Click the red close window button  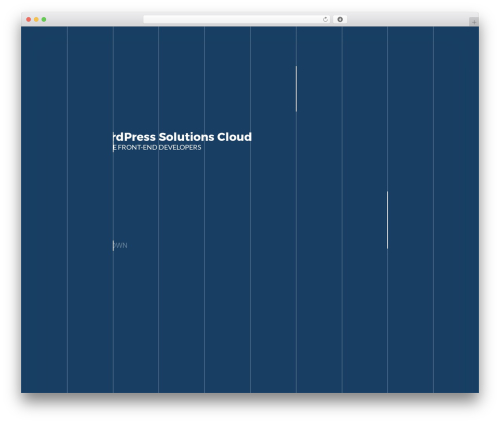tap(29, 20)
